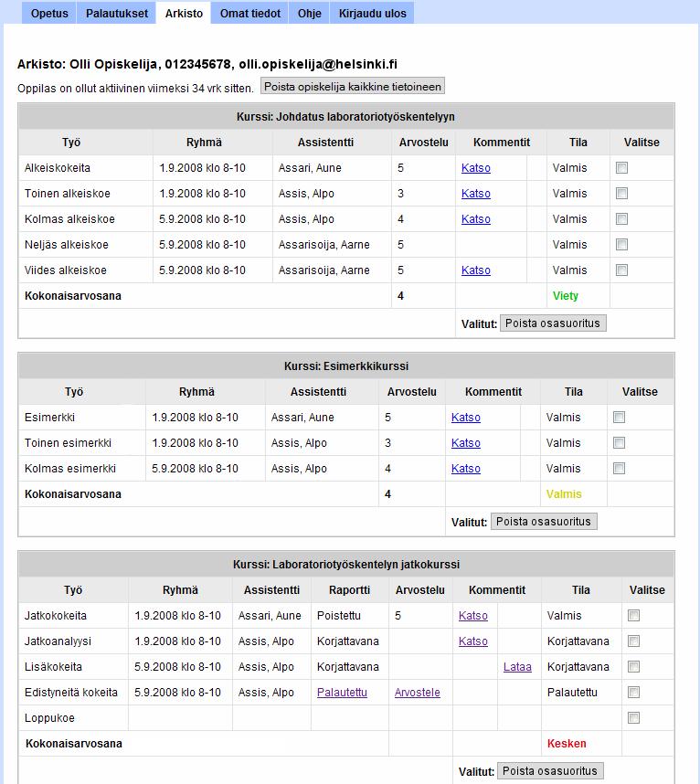Open the Opetus tab
Screen dimensions: 700x784
coord(49,14)
